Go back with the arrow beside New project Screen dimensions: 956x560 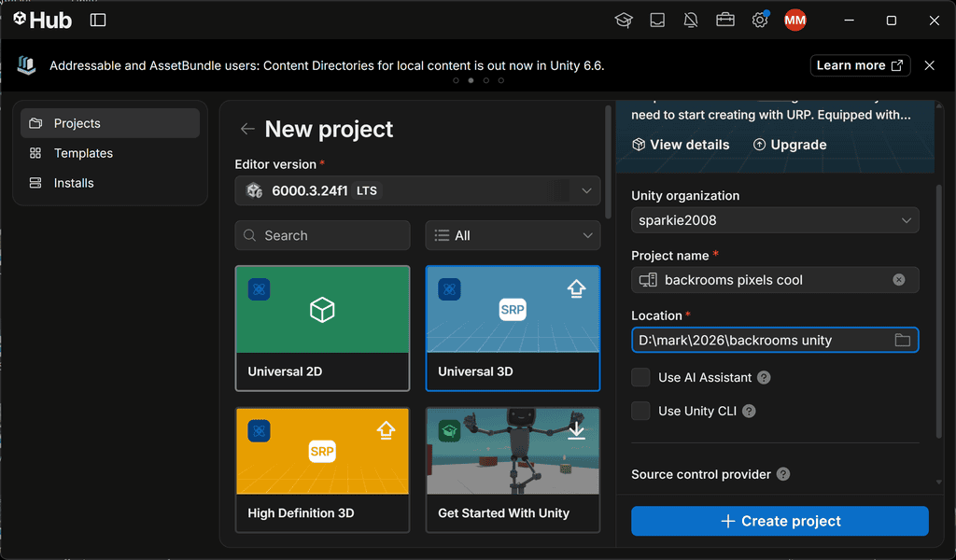(x=246, y=129)
